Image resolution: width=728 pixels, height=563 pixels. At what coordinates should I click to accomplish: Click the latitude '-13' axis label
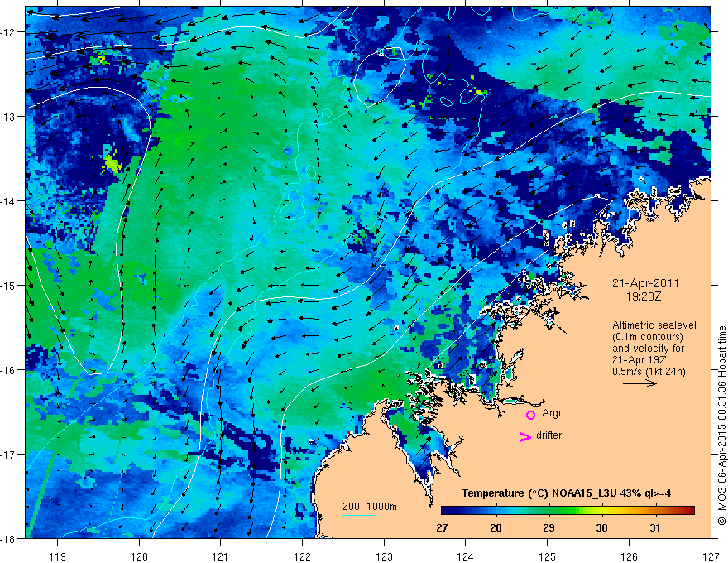coord(9,117)
